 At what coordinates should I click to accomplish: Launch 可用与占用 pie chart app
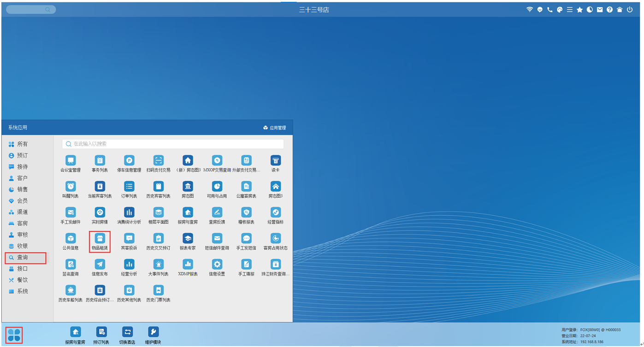tap(217, 187)
